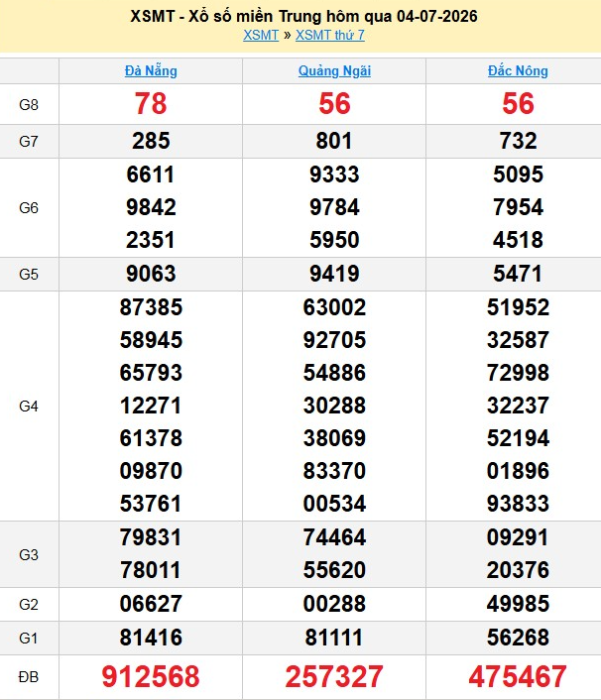Click Đà Nẵng G1 number 81416
The width and height of the screenshot is (601, 700).
point(151,638)
